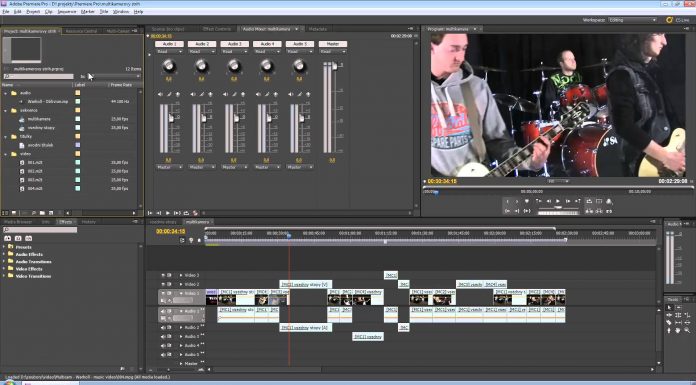Set Out point in Program monitor
696x385 pixels.
(517, 201)
